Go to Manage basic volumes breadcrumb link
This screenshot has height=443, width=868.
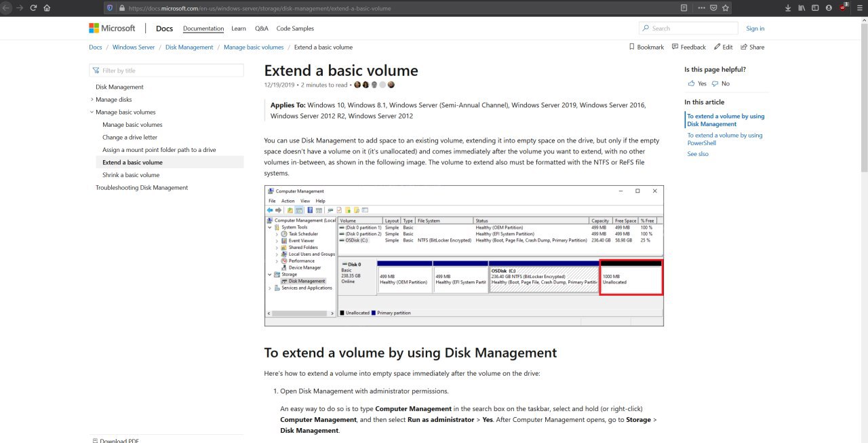tap(254, 47)
